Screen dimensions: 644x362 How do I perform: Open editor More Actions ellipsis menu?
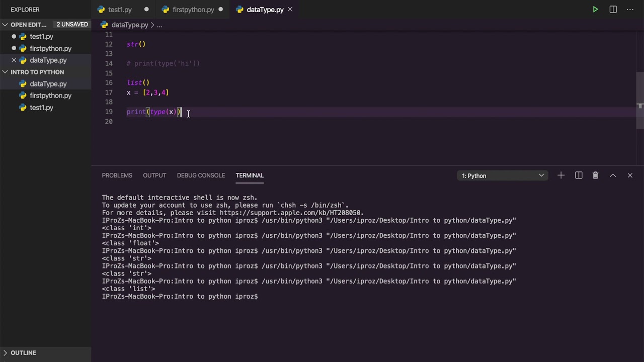[x=630, y=10]
